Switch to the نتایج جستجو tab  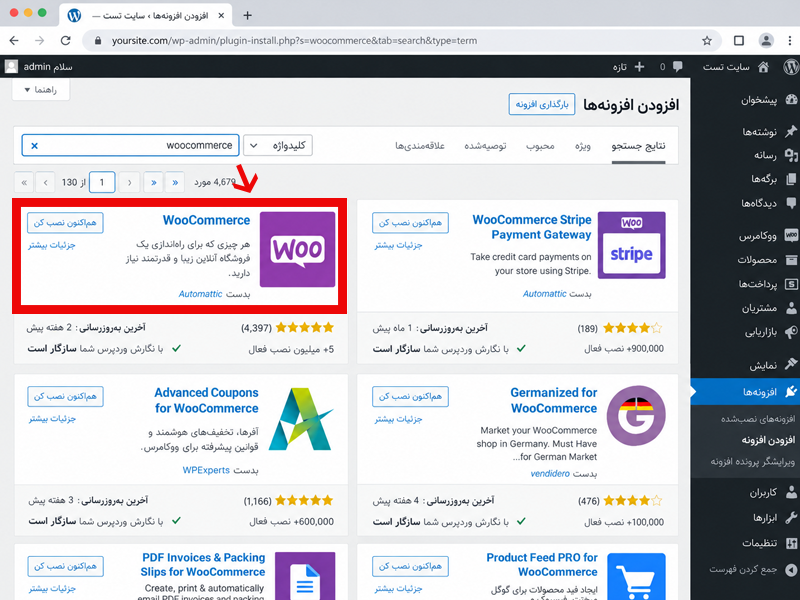coord(638,146)
